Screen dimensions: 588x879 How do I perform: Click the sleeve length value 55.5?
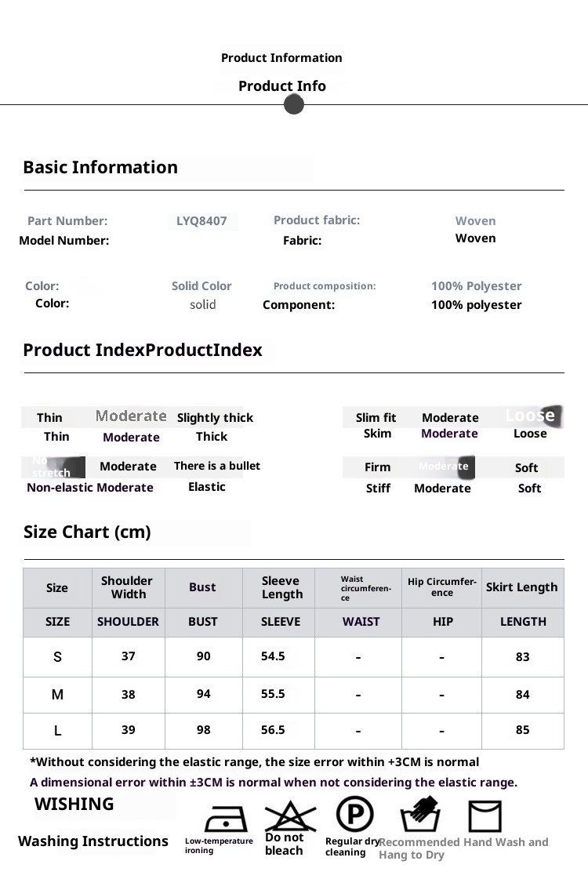click(273, 694)
